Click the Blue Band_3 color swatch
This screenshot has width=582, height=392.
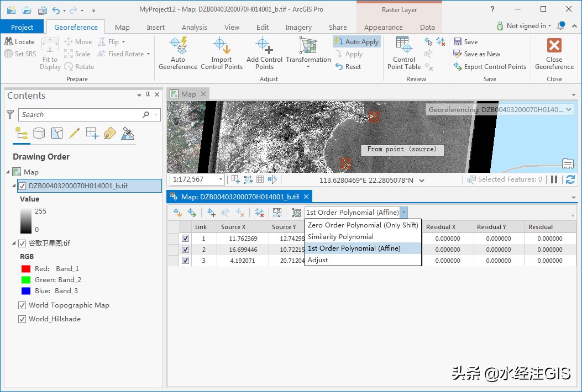tap(26, 291)
